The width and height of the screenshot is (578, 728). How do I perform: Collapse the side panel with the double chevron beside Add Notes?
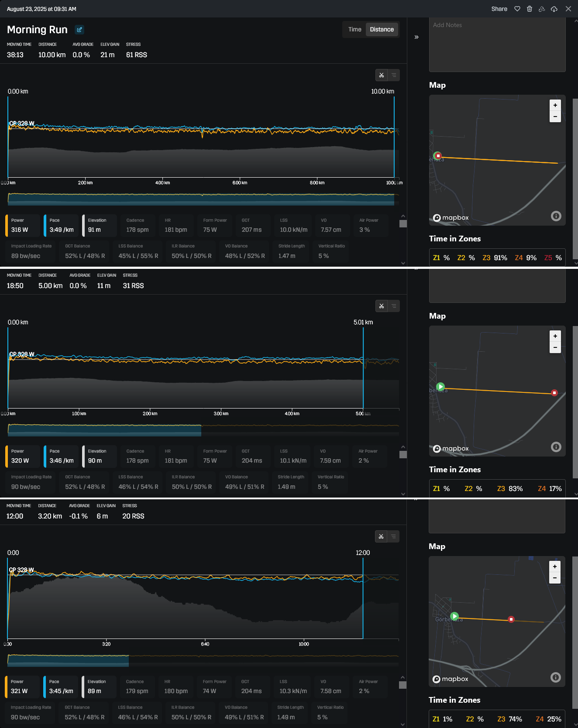pyautogui.click(x=416, y=37)
